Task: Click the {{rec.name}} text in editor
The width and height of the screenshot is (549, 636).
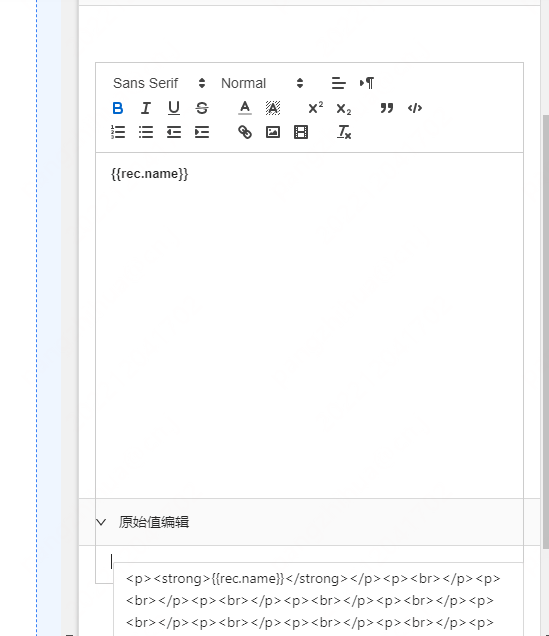Action: point(150,174)
